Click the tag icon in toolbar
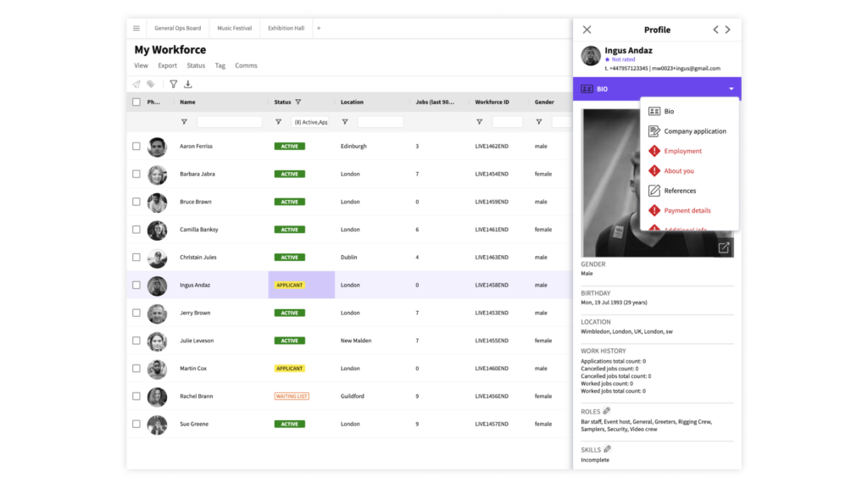Image resolution: width=868 pixels, height=488 pixels. [151, 84]
